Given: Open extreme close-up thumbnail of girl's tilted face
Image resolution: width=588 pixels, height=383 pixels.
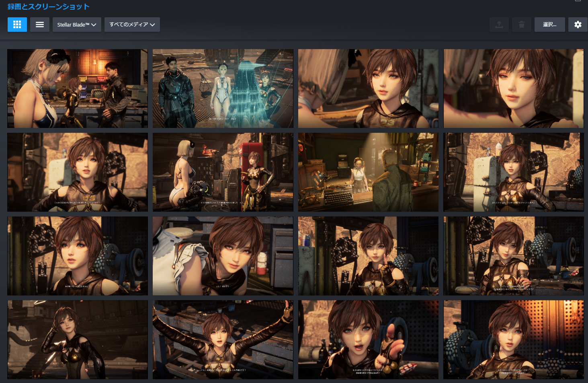Looking at the screenshot, I should [x=514, y=89].
